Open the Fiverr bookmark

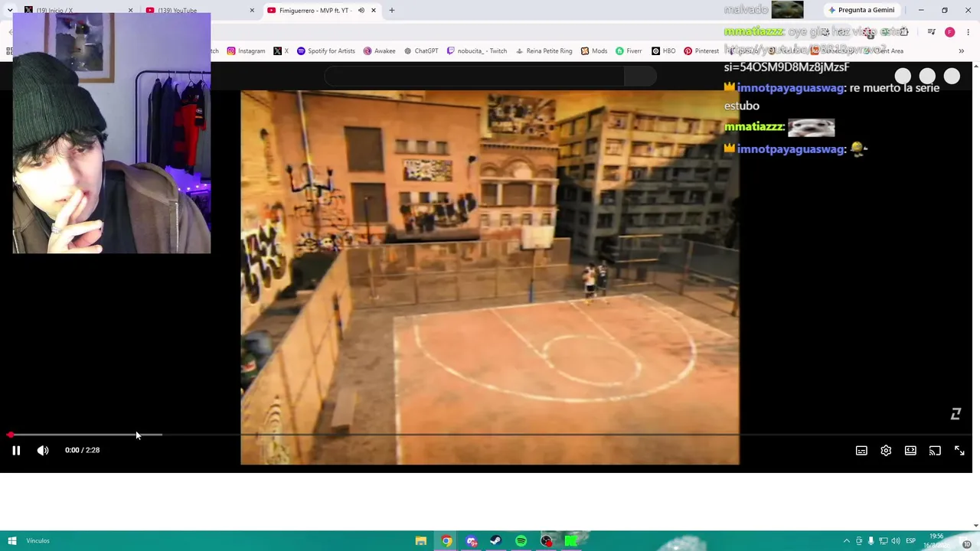[629, 51]
